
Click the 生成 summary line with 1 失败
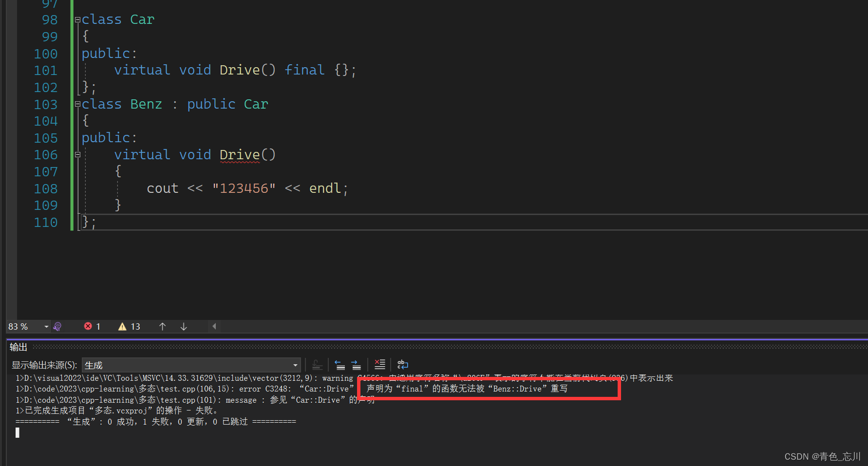[x=155, y=422]
